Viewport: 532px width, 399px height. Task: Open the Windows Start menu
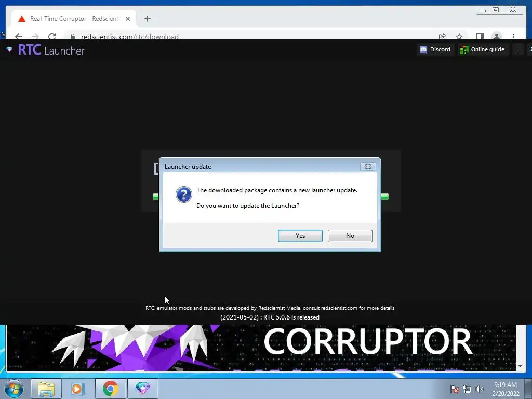tap(14, 389)
